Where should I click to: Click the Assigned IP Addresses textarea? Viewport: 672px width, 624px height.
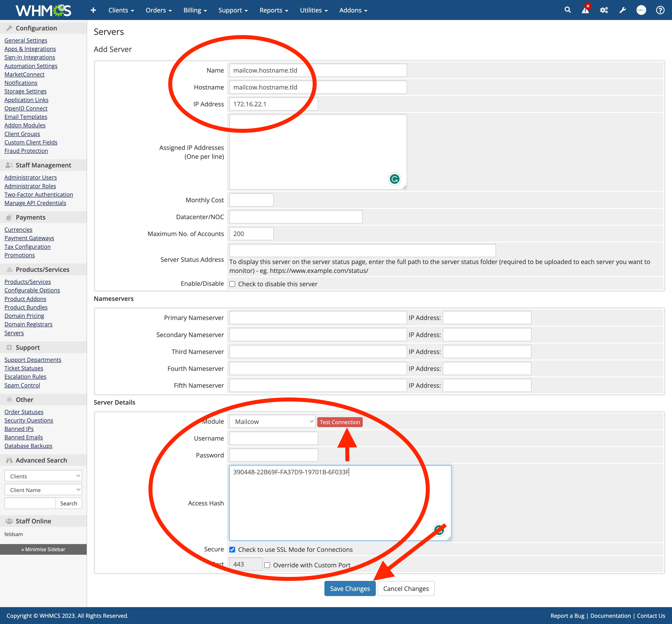[318, 152]
